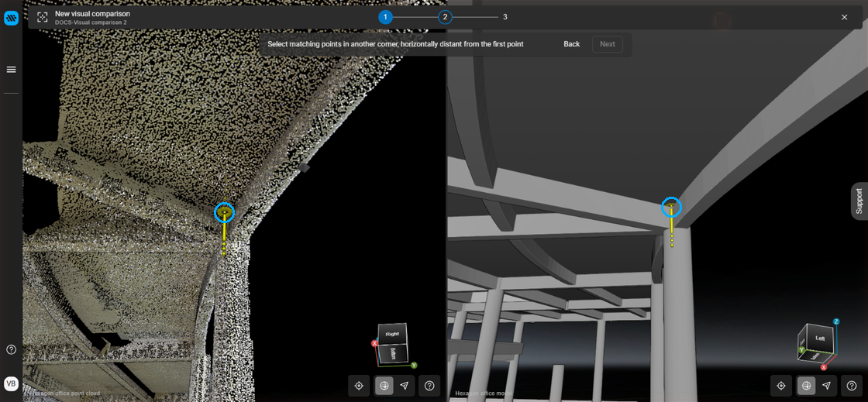The height and width of the screenshot is (402, 868).
Task: Click the visual comparison icon beside the title
Action: click(43, 17)
